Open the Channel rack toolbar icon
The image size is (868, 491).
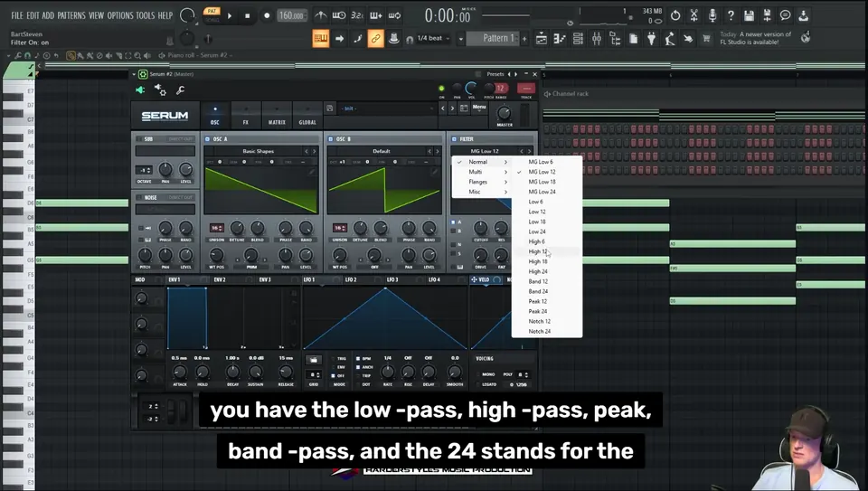click(578, 39)
